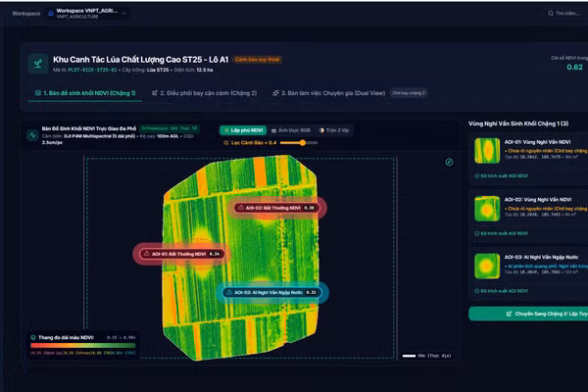Open AOI-01 Vùng Nghi Vấn NDVI thumbnail
Image resolution: width=588 pixels, height=392 pixels.
(x=487, y=150)
